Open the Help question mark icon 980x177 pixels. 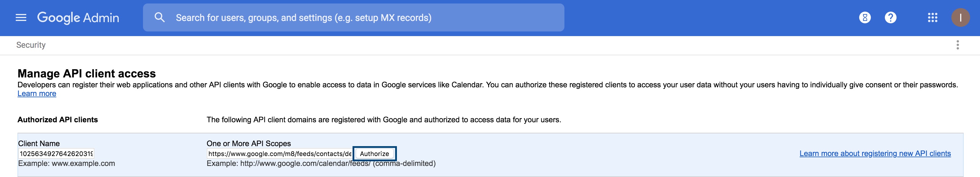(891, 17)
